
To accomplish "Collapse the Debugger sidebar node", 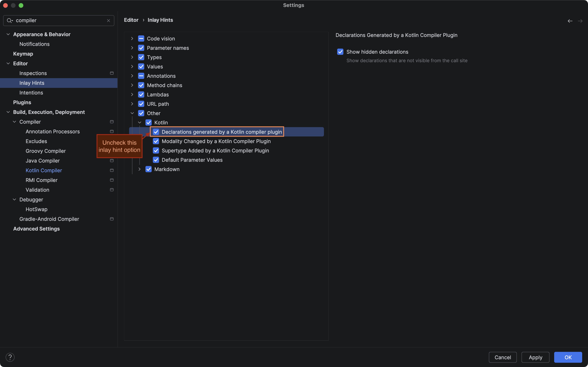I will pos(15,199).
